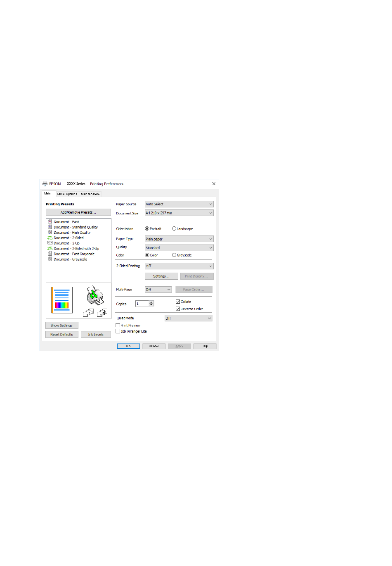Image resolution: width=392 pixels, height=566 pixels.
Task: Click the Help button
Action: 205,346
